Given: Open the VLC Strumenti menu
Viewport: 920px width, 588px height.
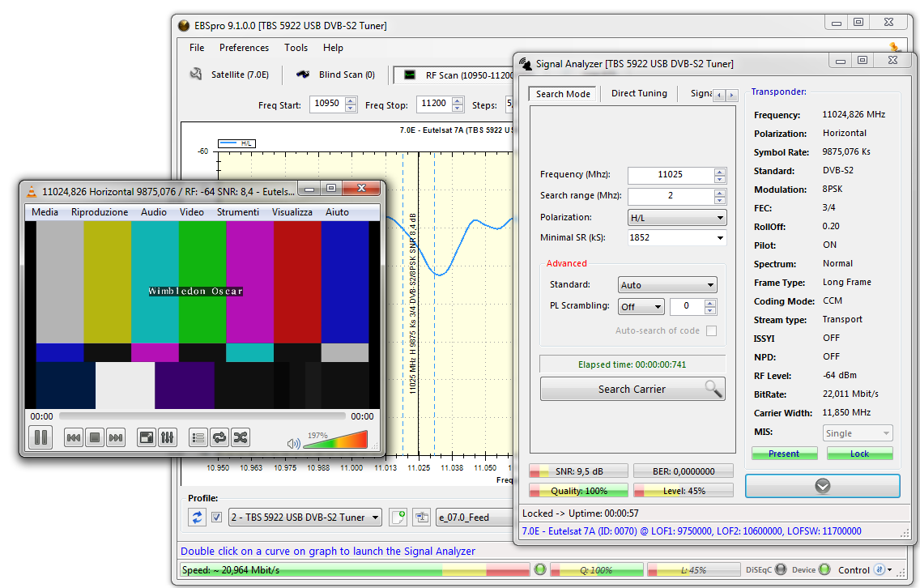Looking at the screenshot, I should coord(237,212).
